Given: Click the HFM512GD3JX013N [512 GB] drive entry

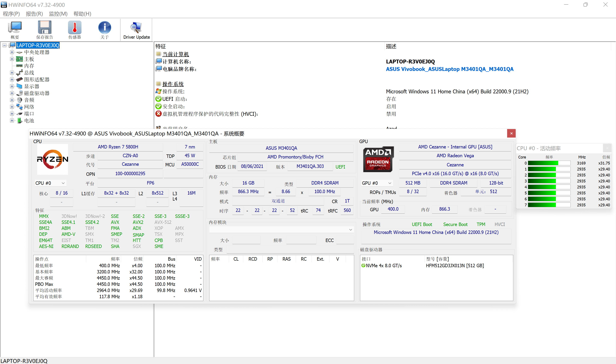Looking at the screenshot, I should click(455, 266).
